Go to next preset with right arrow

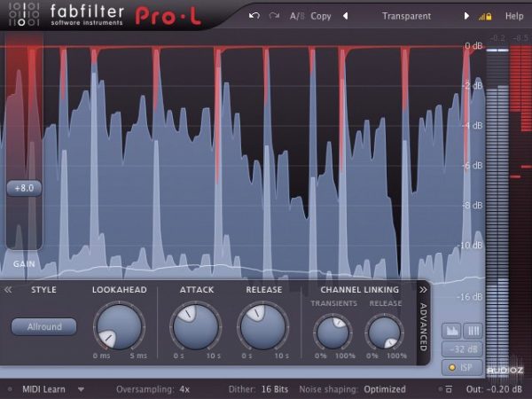[x=466, y=16]
